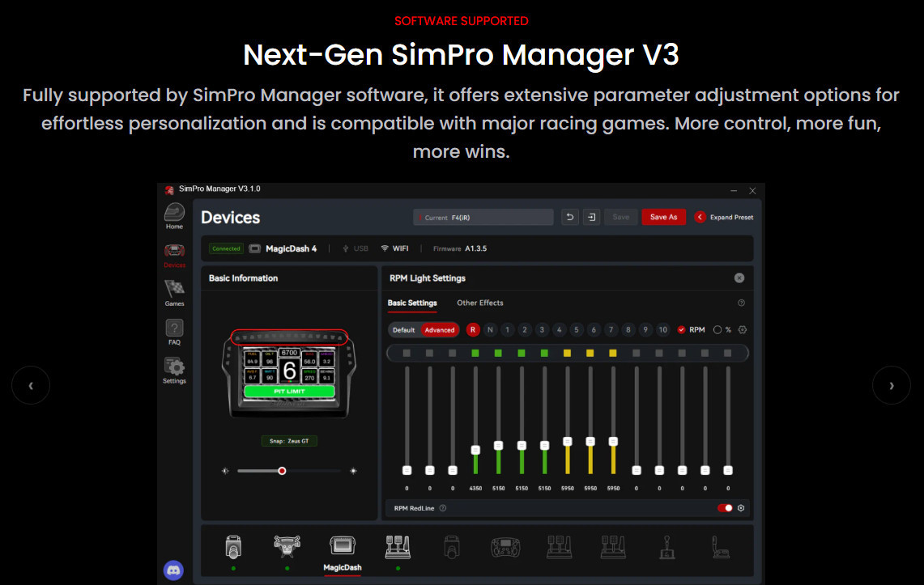Open the Games section with checkered flag
This screenshot has height=585, width=924.
174,293
